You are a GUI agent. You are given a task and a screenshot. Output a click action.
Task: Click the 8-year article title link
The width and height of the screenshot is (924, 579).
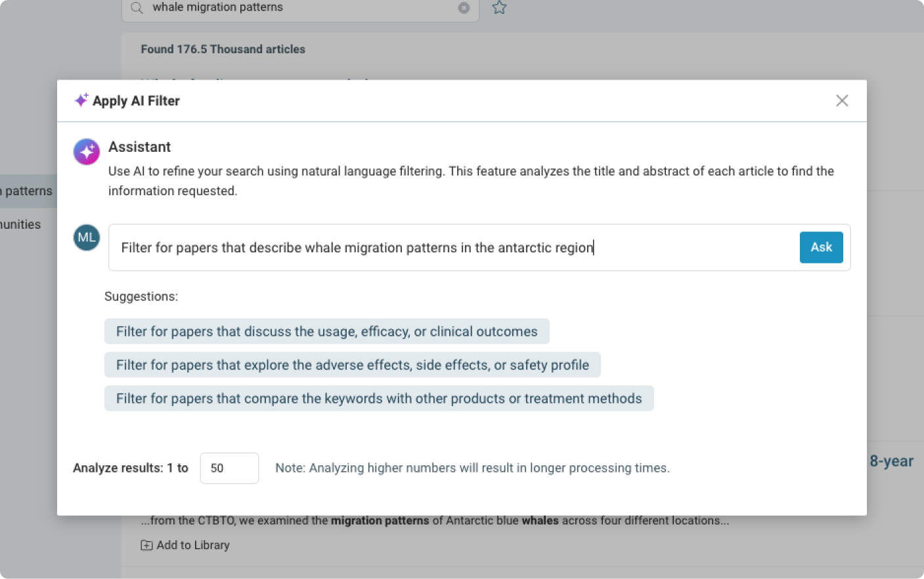(891, 461)
